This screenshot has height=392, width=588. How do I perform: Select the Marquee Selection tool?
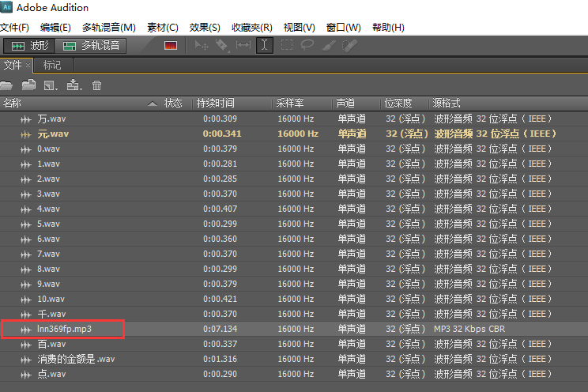click(287, 45)
